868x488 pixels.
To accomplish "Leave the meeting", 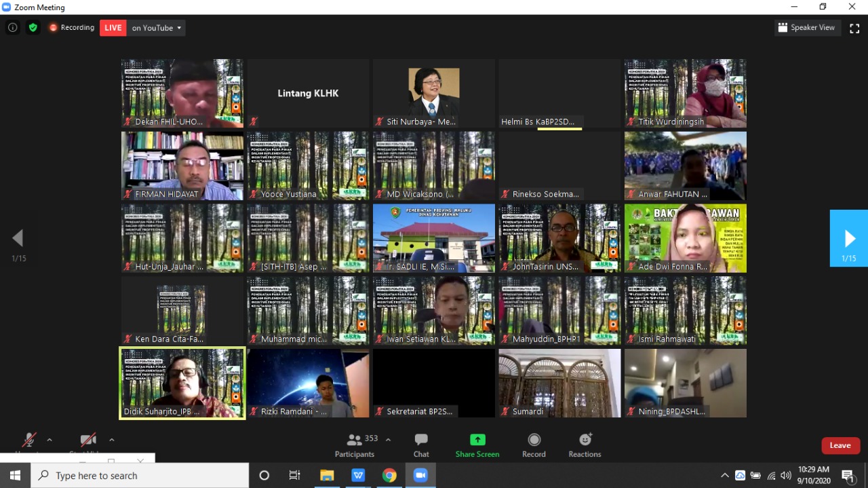I will click(x=840, y=445).
